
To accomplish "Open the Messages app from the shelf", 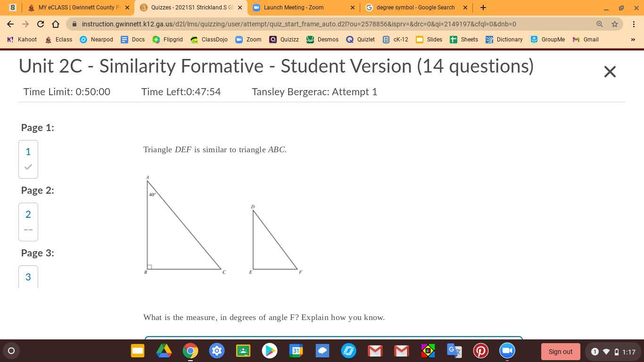I will (x=322, y=351).
